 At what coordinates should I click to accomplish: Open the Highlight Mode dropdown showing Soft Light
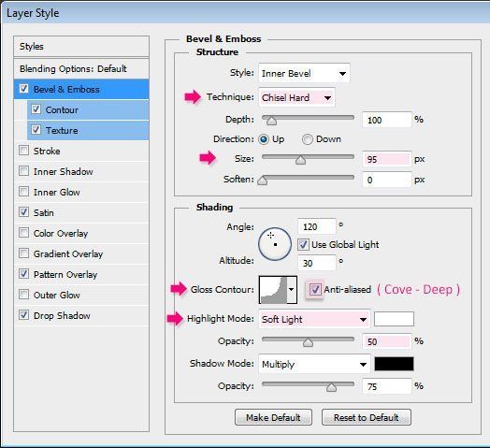point(314,320)
